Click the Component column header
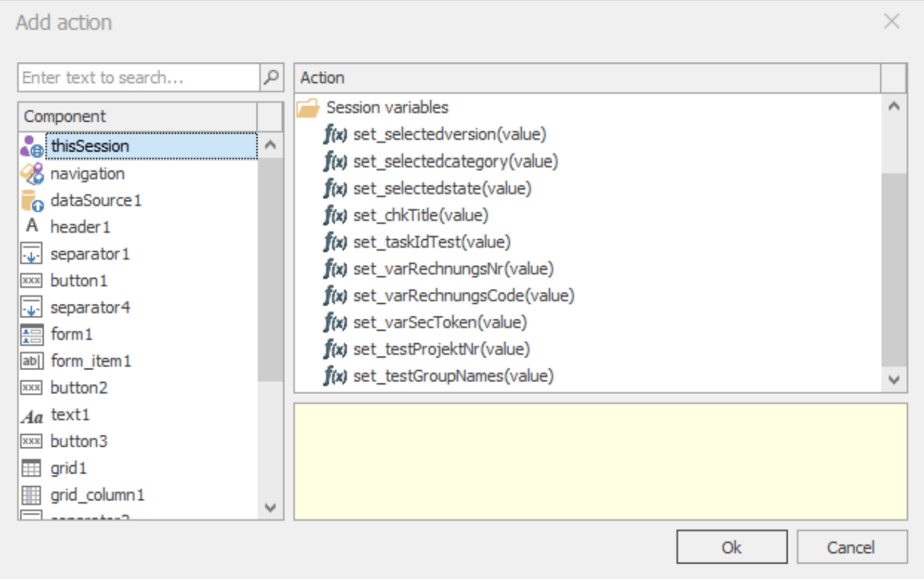This screenshot has height=579, width=924. [137, 117]
